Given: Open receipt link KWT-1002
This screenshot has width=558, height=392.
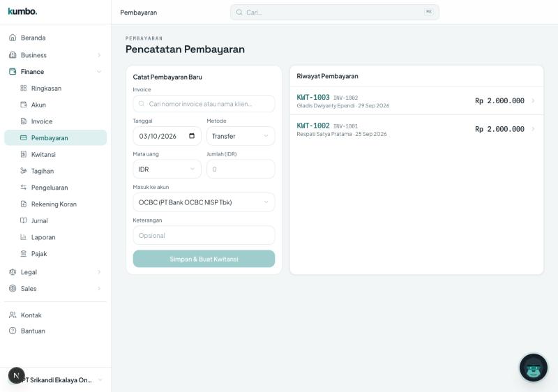Looking at the screenshot, I should coord(313,126).
